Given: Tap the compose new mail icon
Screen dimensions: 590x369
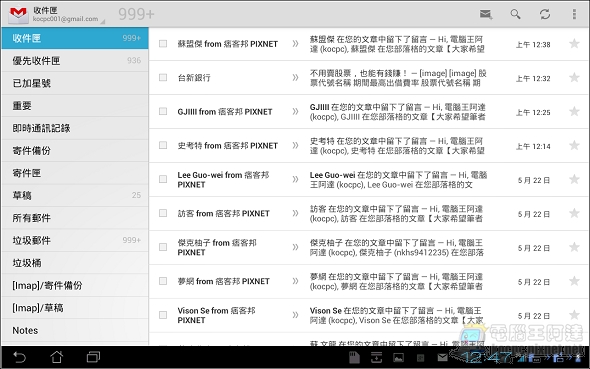Looking at the screenshot, I should [486, 14].
